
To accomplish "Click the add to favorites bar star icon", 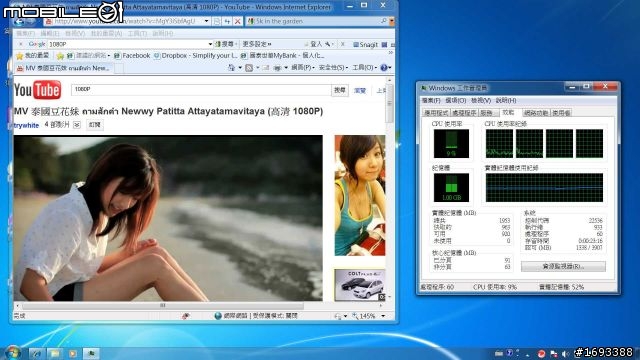I will point(60,56).
